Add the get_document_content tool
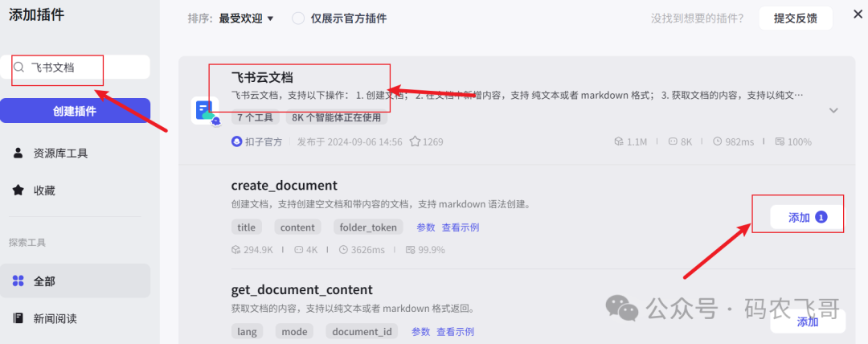 808,321
